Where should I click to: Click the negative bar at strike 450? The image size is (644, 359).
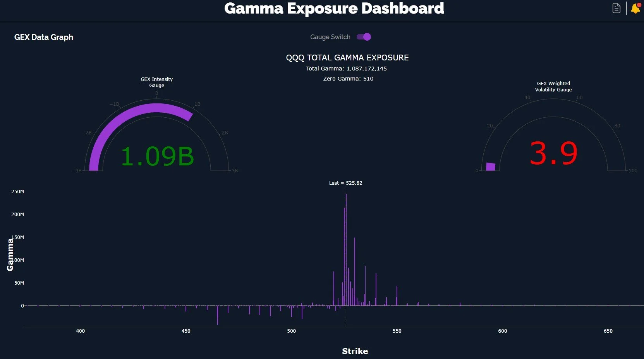186,309
